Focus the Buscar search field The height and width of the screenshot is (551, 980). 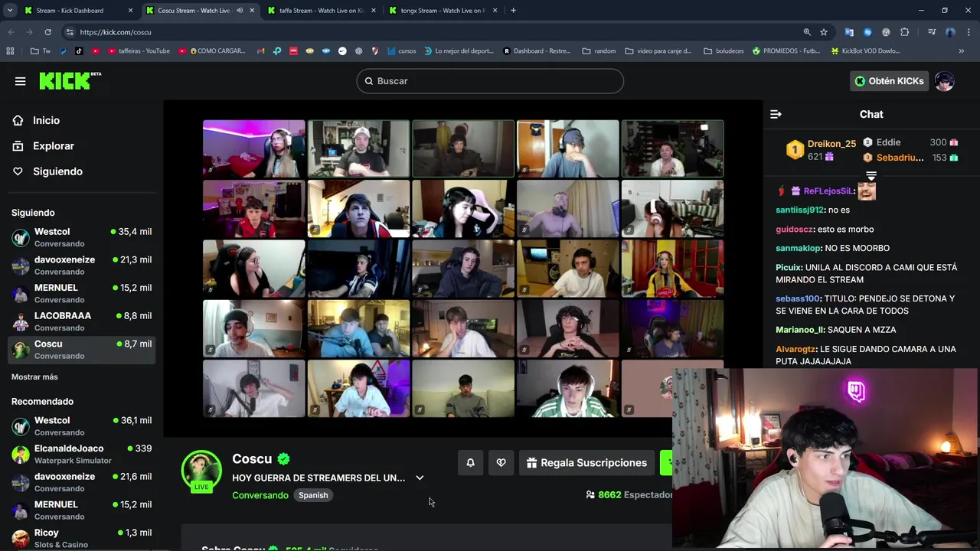[490, 81]
